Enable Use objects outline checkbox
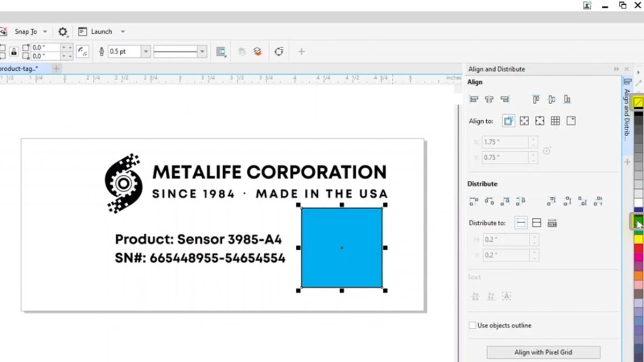 (473, 326)
